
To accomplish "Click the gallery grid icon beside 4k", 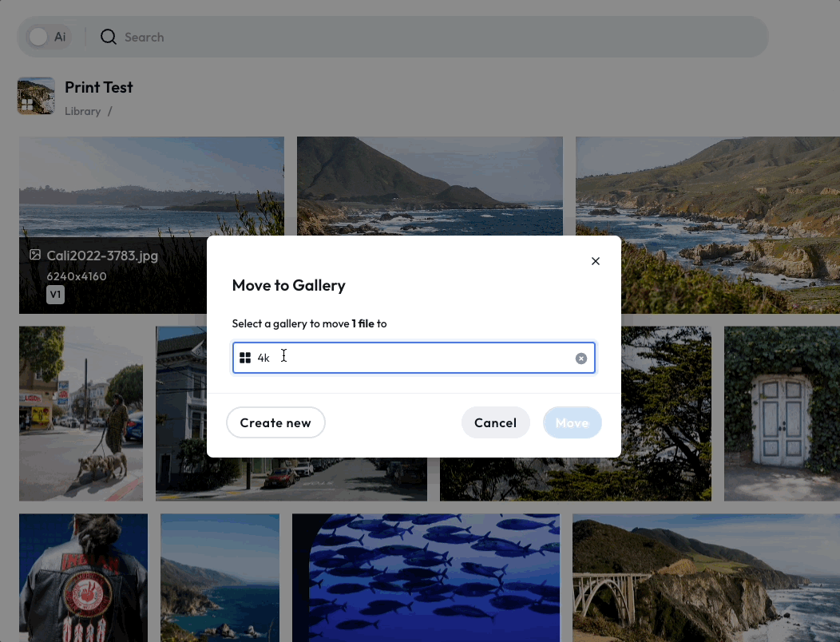I will tap(245, 358).
